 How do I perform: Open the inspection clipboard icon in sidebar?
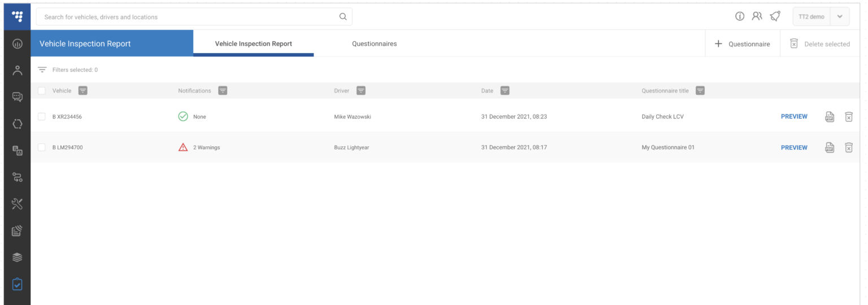point(18,284)
